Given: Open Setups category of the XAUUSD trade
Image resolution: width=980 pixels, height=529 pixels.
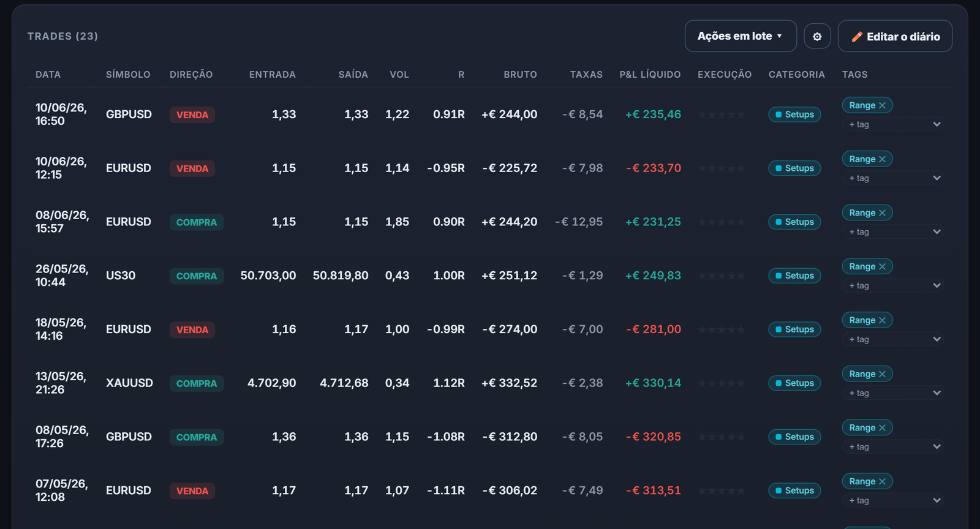Looking at the screenshot, I should point(794,383).
